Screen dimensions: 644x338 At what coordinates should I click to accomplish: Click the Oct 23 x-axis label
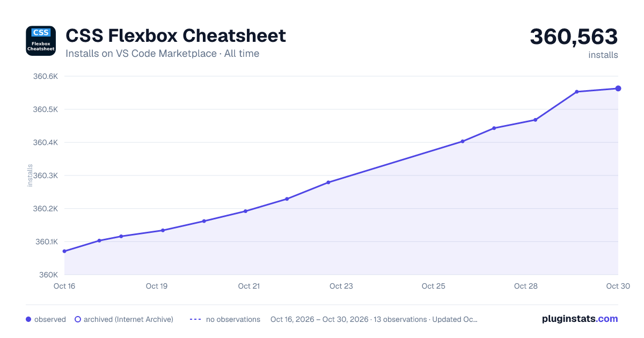click(341, 286)
